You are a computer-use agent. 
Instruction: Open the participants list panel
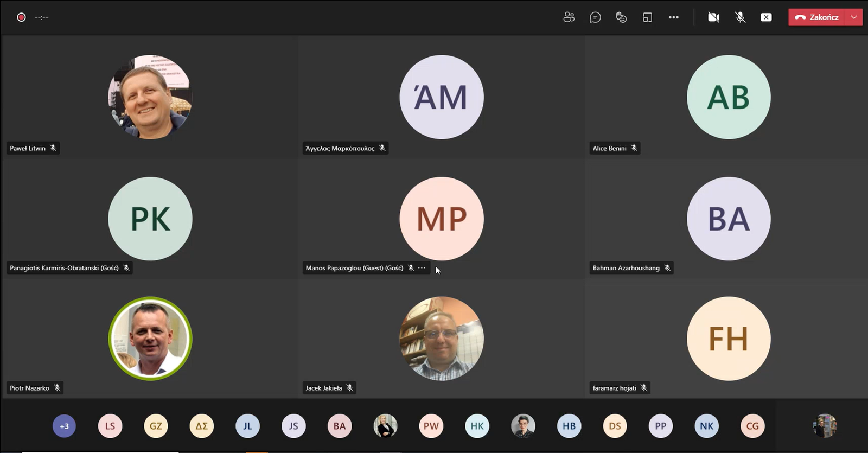[569, 17]
